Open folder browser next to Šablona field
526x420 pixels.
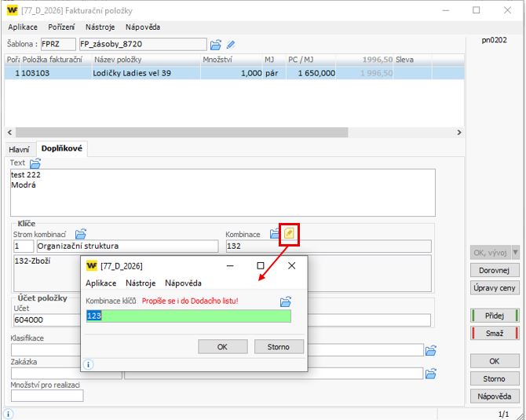pos(216,44)
